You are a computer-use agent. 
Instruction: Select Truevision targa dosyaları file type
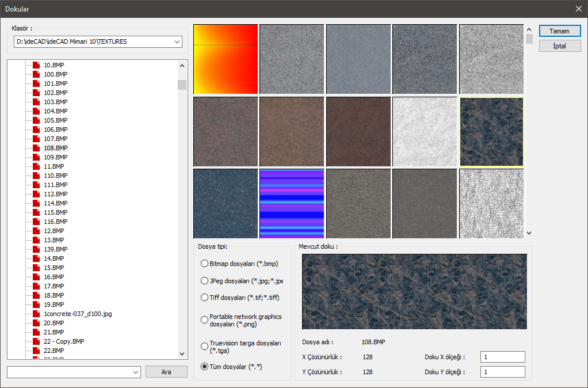point(204,346)
